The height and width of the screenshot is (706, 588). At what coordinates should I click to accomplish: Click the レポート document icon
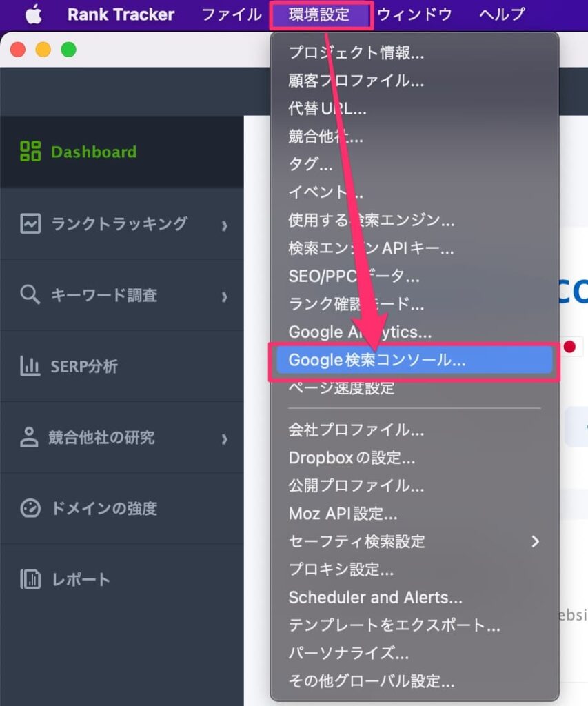pyautogui.click(x=30, y=579)
